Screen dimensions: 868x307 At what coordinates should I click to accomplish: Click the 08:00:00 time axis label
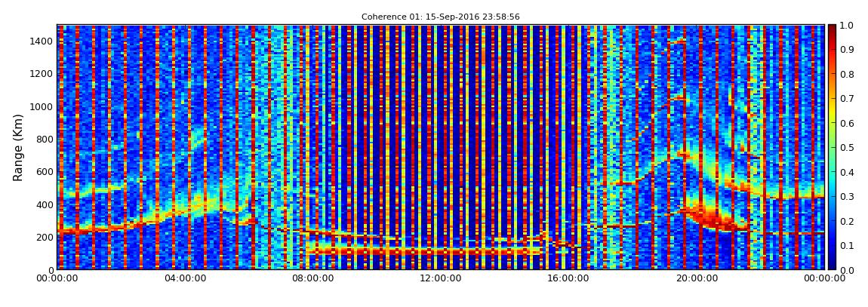point(313,279)
